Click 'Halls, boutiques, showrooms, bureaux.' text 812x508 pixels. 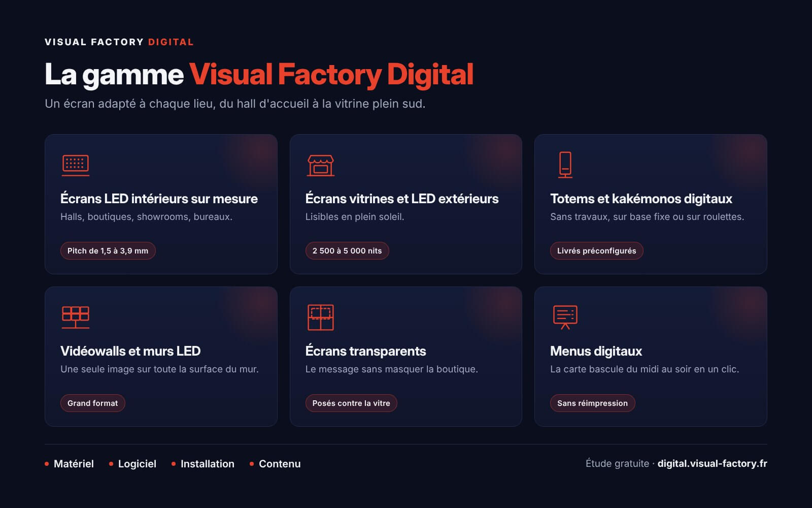coord(146,217)
